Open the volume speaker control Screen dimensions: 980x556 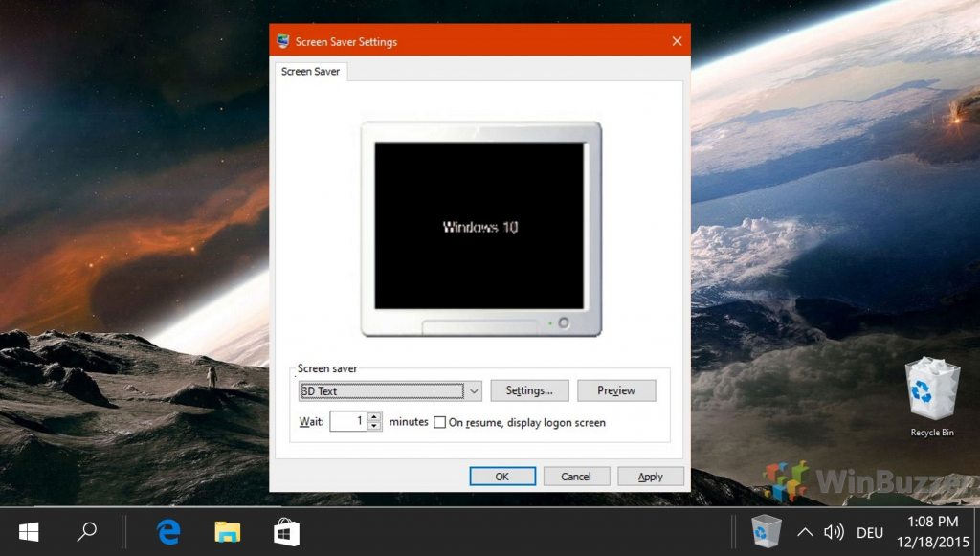click(834, 532)
